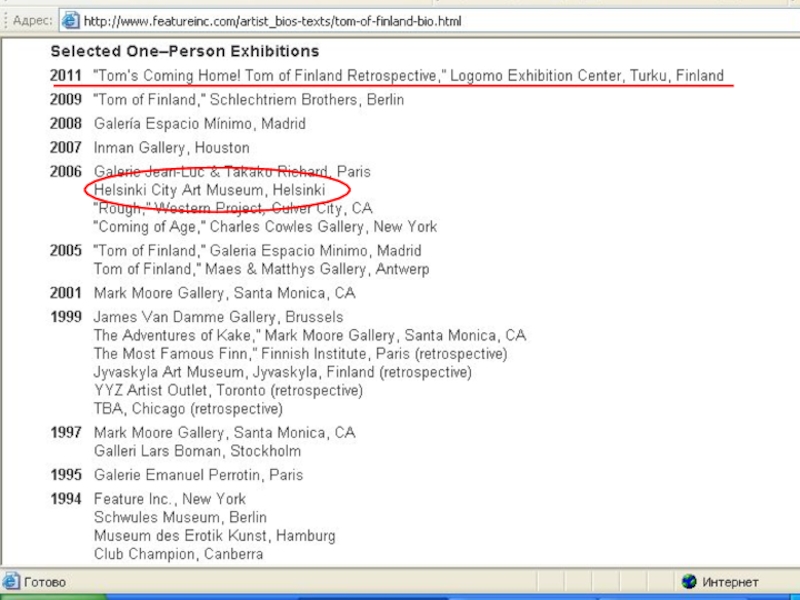Click 'Helsinki City Art Museum, Helsinki' entry

(x=209, y=190)
